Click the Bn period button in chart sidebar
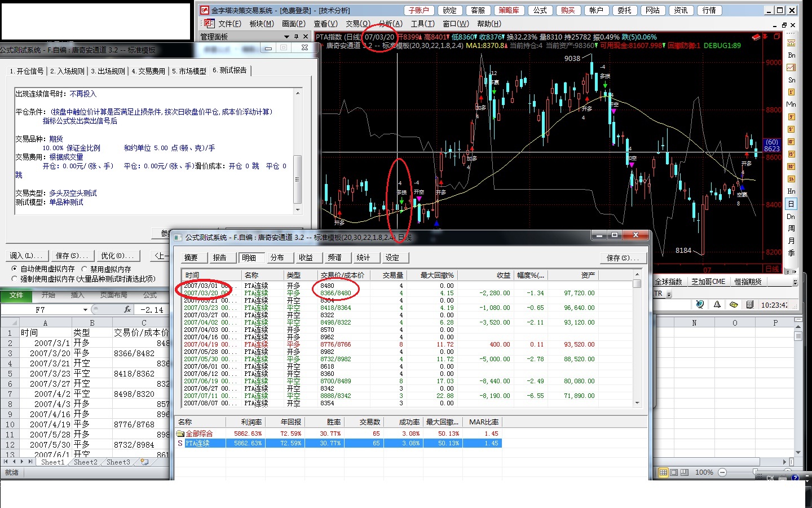This screenshot has width=812, height=508. click(791, 55)
